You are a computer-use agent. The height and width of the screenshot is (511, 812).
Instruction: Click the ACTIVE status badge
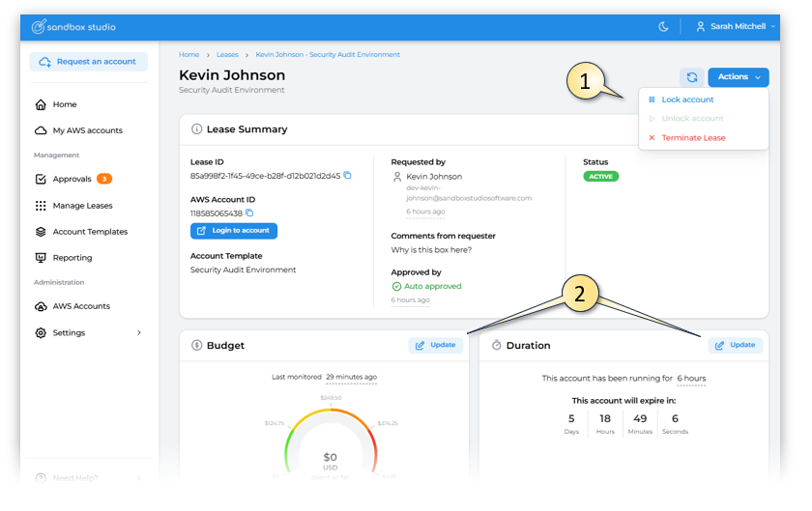600,177
